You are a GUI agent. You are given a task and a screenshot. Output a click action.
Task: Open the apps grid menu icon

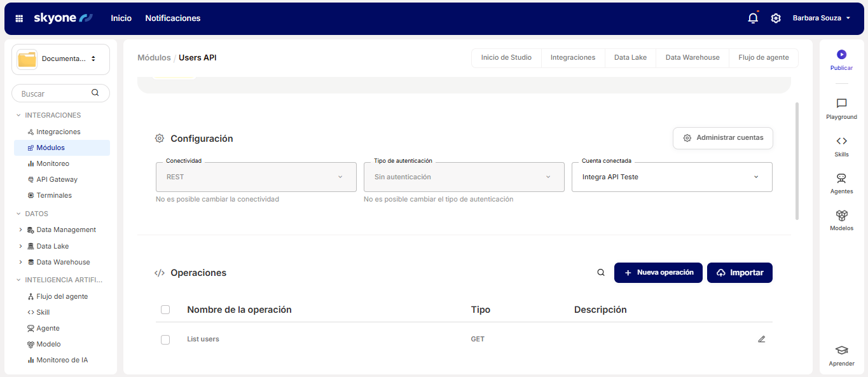(x=19, y=18)
